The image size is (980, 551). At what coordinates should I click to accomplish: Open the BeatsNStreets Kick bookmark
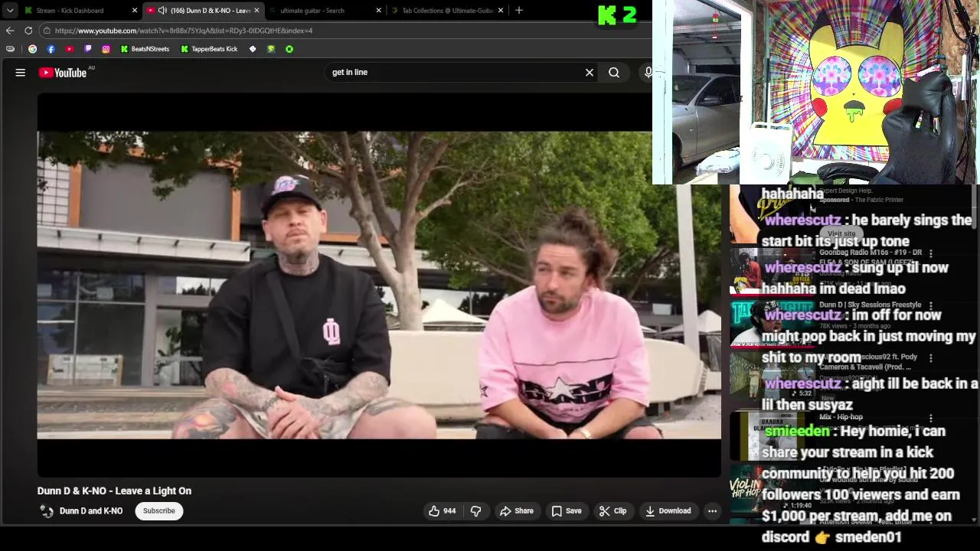145,49
